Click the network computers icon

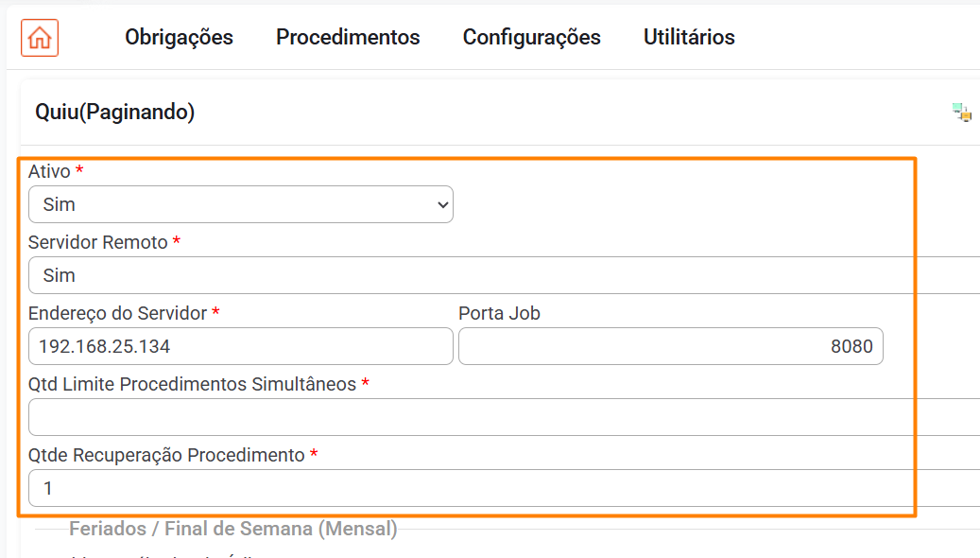coord(962,113)
